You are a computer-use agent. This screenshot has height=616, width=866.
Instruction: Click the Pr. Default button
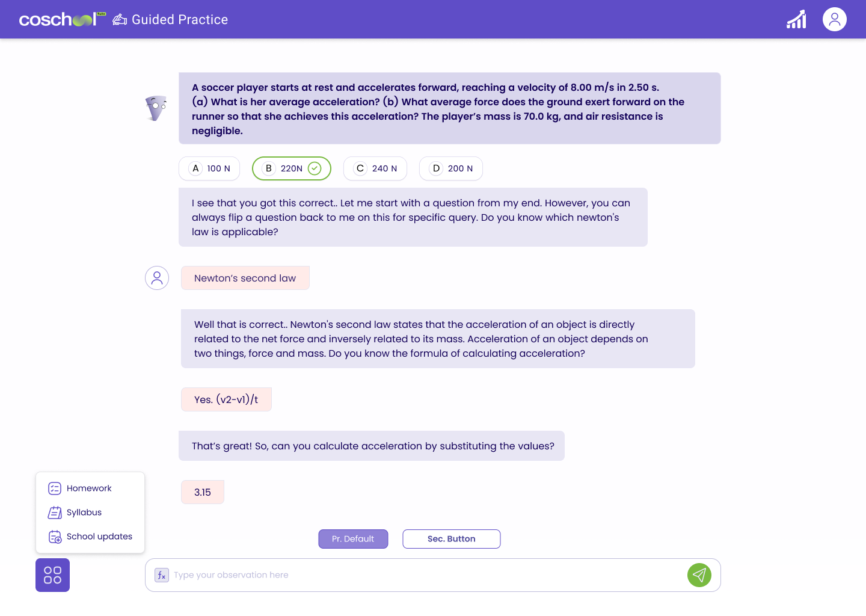tap(353, 539)
